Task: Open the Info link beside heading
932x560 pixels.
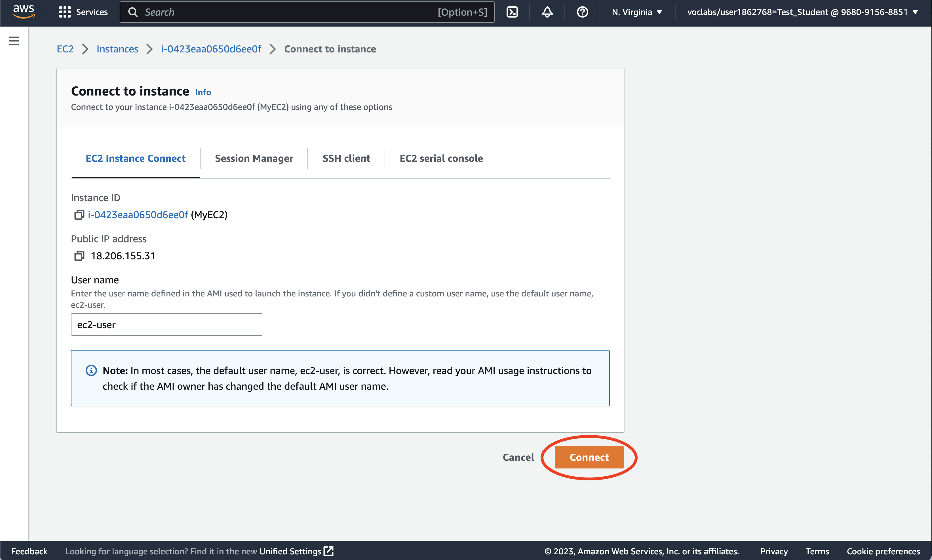Action: 203,92
